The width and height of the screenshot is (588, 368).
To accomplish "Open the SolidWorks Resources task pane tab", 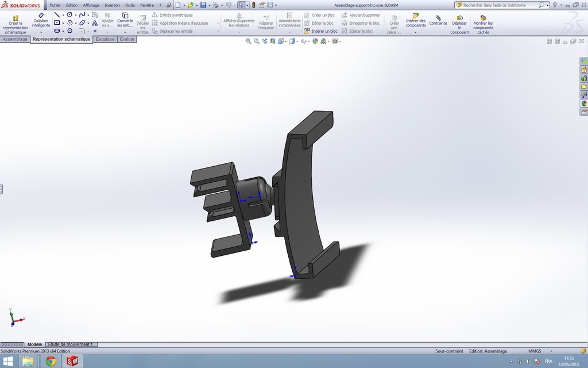I will pyautogui.click(x=584, y=70).
